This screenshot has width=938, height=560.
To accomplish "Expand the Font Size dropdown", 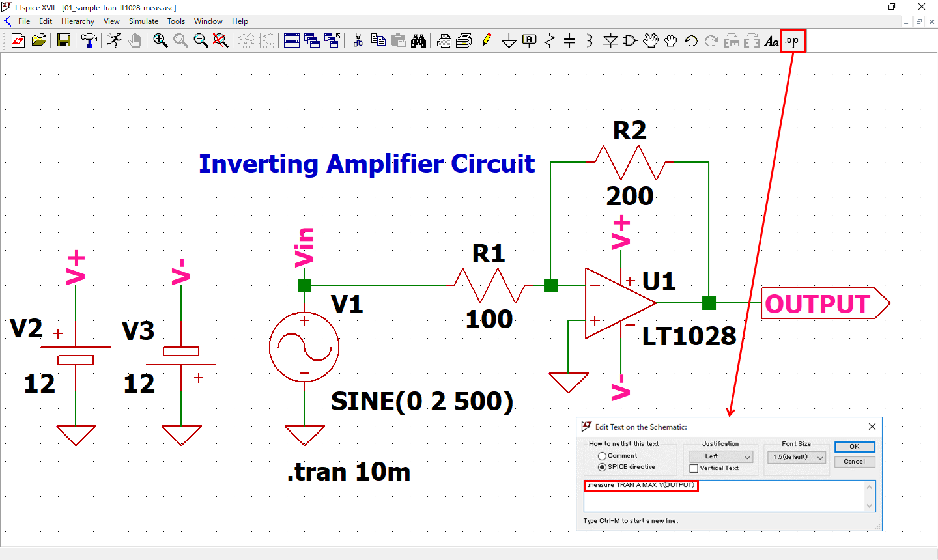I will (796, 457).
